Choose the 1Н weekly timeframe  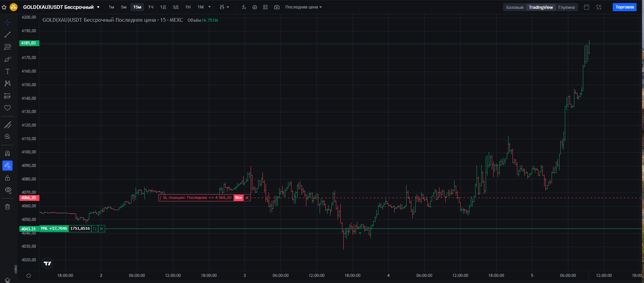click(x=188, y=7)
